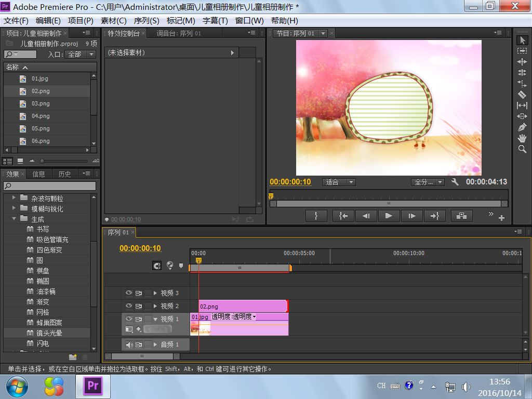Click the timeline Add Marker icon

point(181,265)
